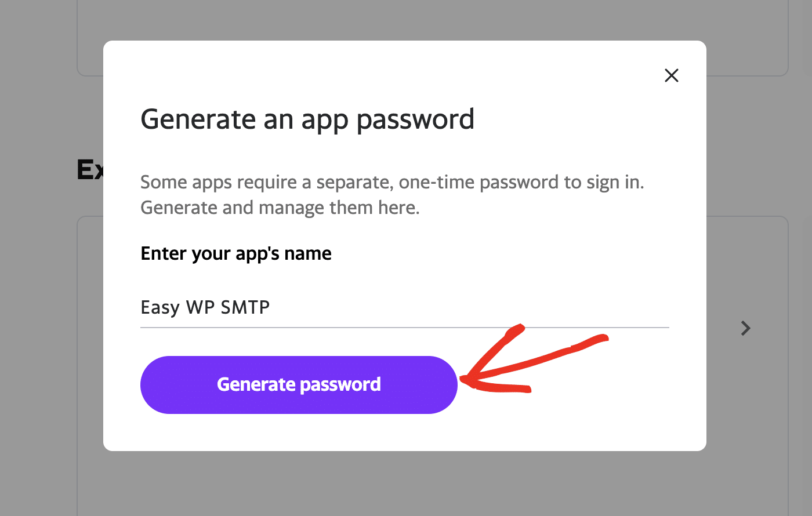
Task: Click the Generate an app password heading
Action: 307,119
